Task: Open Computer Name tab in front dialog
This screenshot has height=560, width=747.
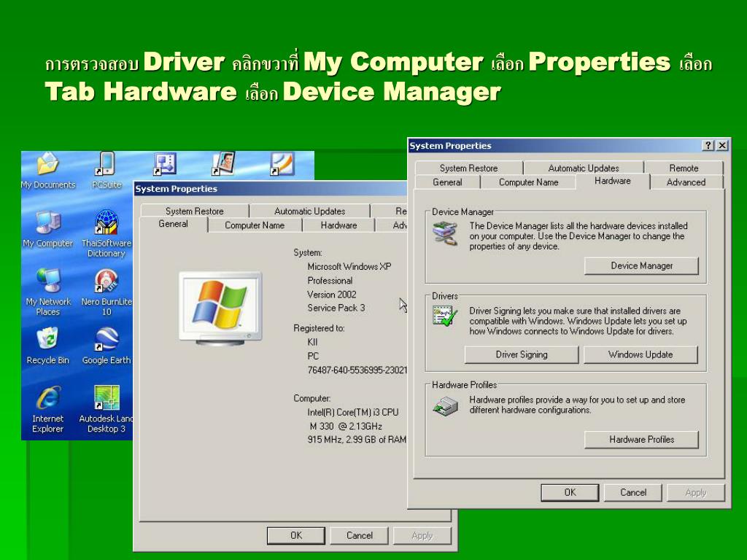Action: coord(528,182)
